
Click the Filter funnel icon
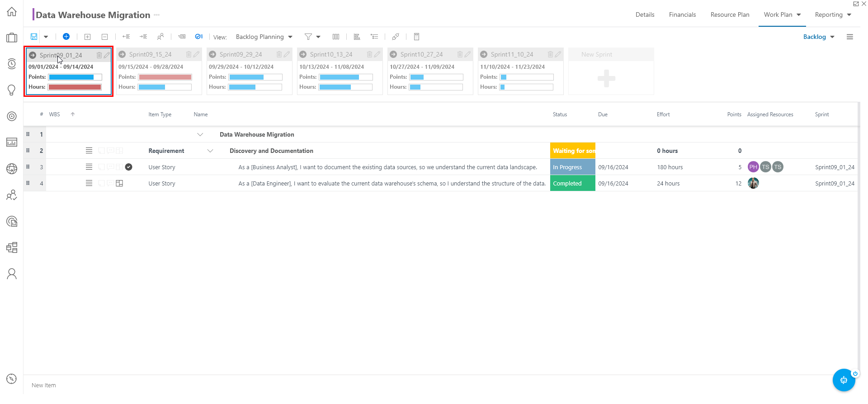[x=308, y=37]
